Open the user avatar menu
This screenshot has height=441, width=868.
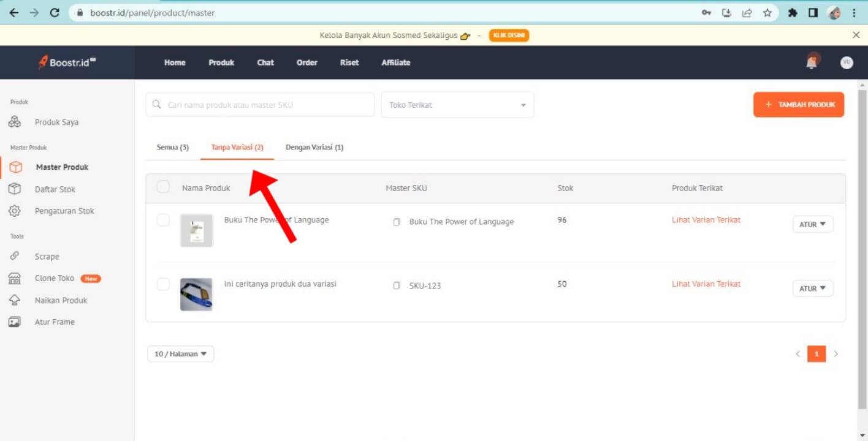847,62
